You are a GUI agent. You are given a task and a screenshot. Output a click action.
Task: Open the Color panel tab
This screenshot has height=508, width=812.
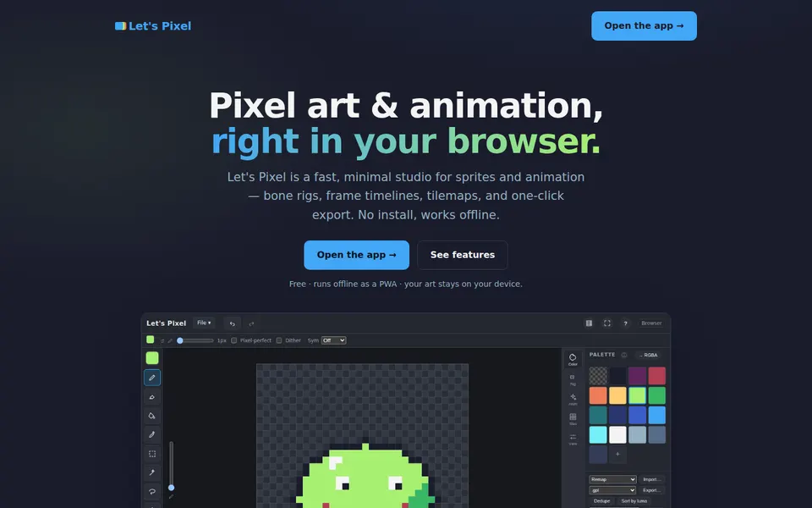pos(573,359)
